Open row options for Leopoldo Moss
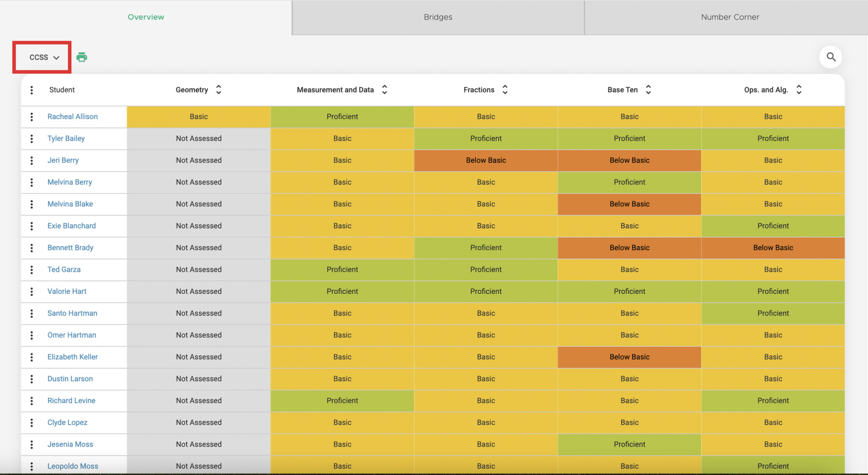 point(32,466)
